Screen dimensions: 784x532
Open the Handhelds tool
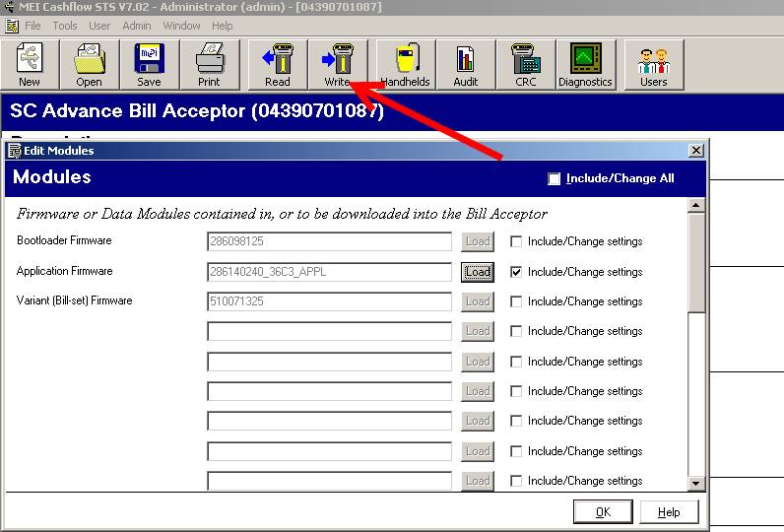point(406,65)
